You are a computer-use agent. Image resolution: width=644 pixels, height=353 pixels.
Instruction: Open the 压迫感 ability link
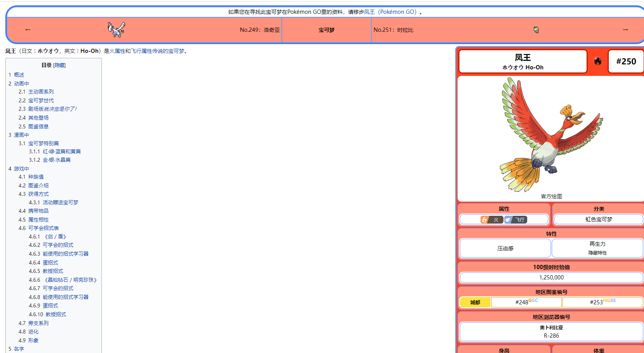coord(505,248)
